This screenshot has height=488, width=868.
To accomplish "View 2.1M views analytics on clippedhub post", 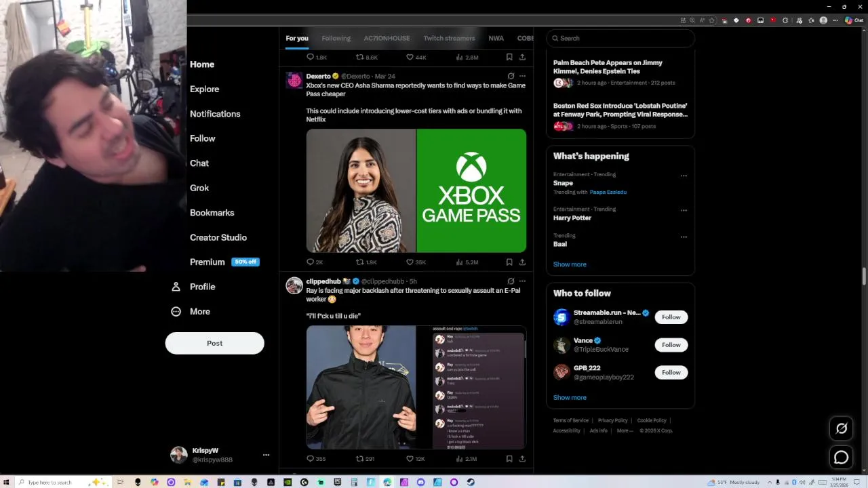I will coord(467,459).
